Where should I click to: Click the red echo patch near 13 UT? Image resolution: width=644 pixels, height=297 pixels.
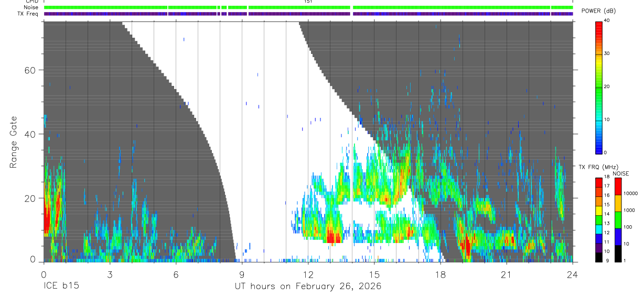coord(332,238)
